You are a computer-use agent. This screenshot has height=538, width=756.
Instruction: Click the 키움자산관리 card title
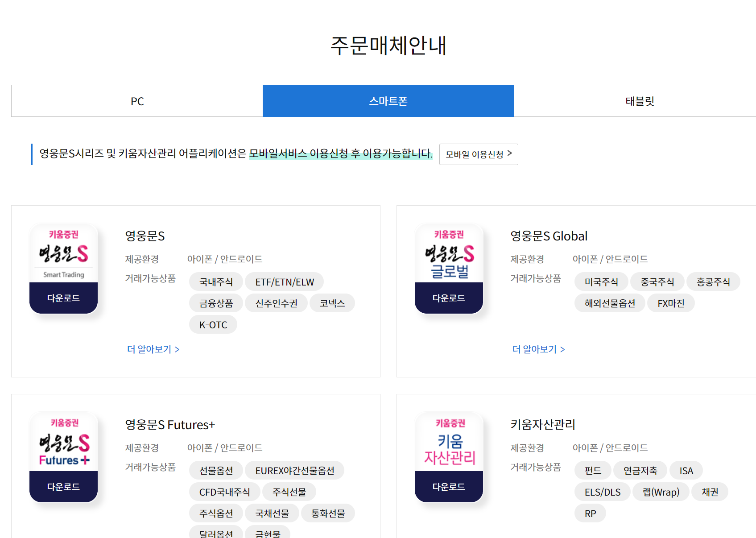coord(543,425)
